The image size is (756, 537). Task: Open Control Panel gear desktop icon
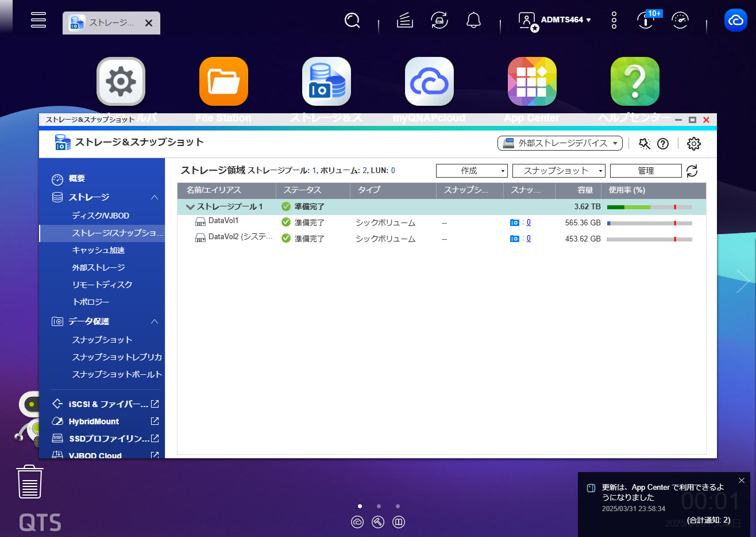(x=121, y=82)
